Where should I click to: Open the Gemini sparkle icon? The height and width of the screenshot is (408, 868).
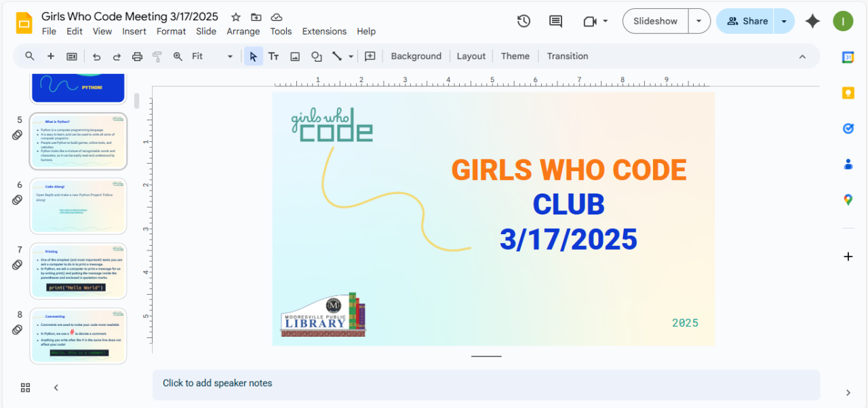tap(812, 21)
